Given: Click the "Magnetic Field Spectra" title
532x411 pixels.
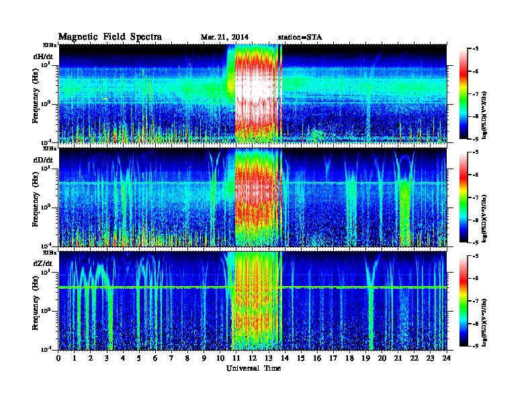Looking at the screenshot, I should tap(110, 37).
